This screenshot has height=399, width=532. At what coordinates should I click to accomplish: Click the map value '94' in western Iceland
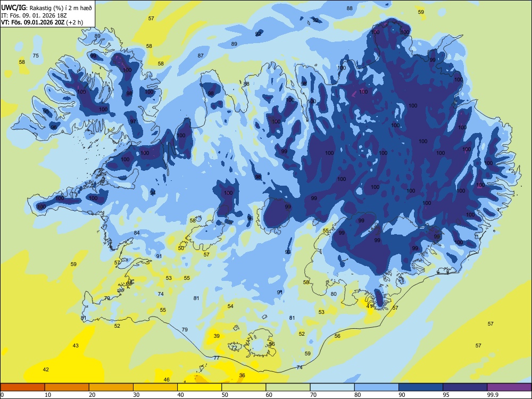tap(153, 193)
